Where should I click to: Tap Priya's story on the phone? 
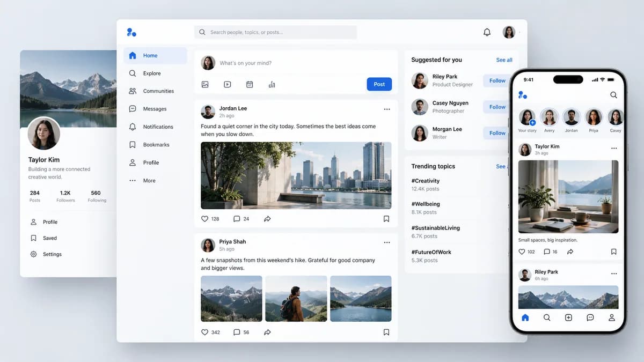click(x=594, y=121)
